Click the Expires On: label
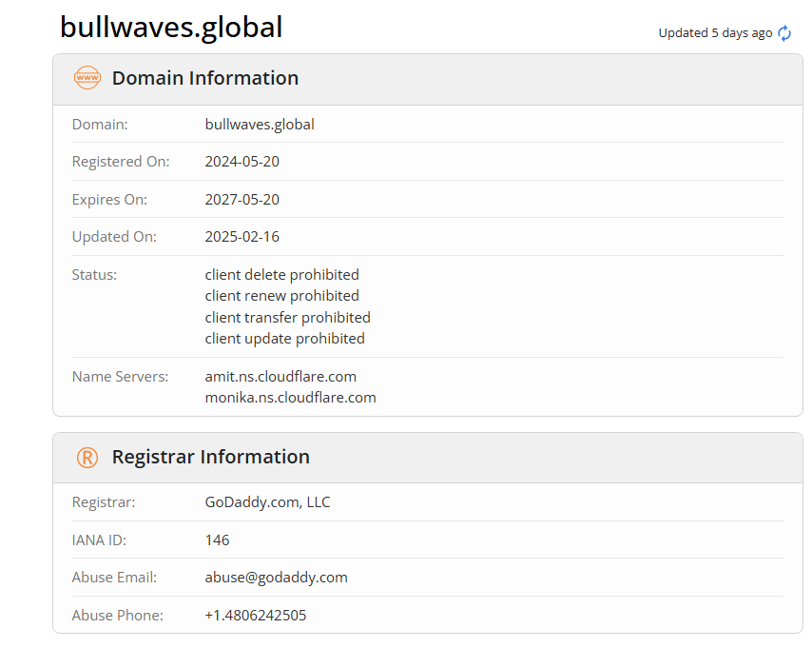The width and height of the screenshot is (812, 648). (109, 200)
